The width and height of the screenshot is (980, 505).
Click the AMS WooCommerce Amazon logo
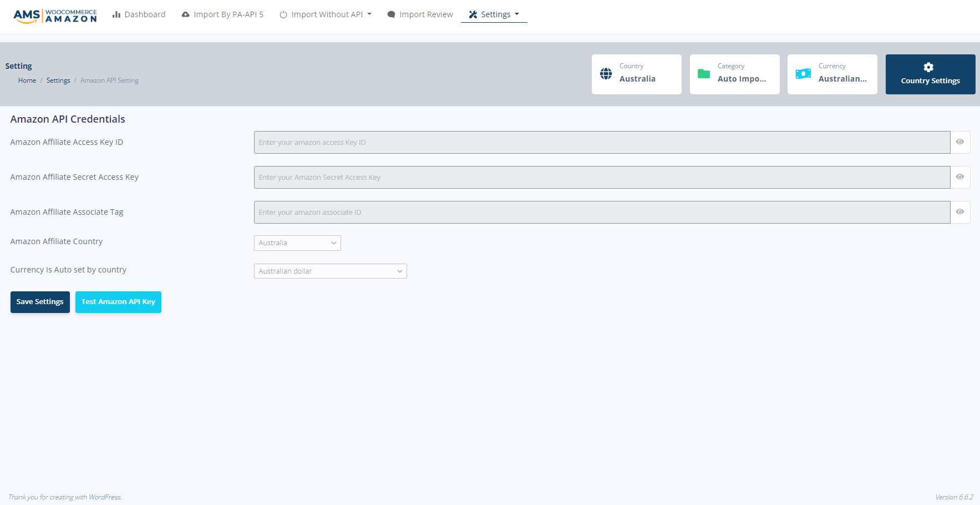55,16
